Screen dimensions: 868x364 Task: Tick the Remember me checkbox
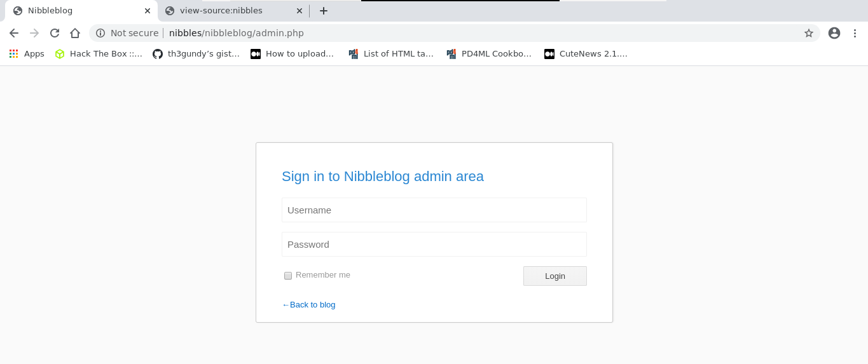click(288, 276)
